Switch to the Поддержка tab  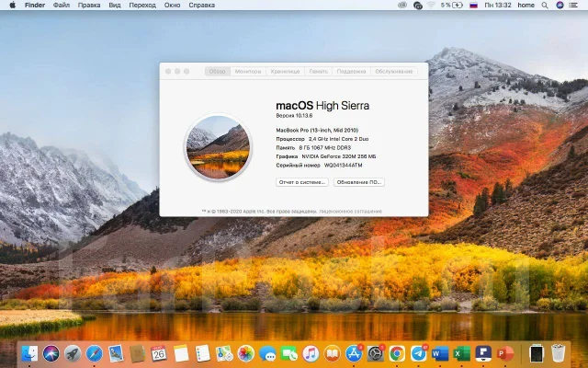pos(351,72)
